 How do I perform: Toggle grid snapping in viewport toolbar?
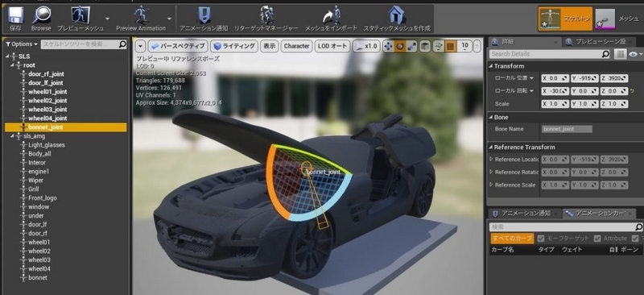[x=451, y=47]
